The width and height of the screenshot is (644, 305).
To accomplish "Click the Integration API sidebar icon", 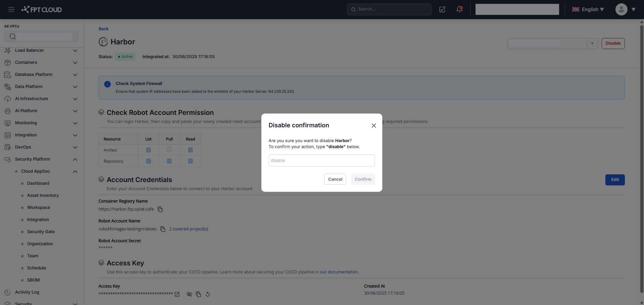I will tap(8, 135).
